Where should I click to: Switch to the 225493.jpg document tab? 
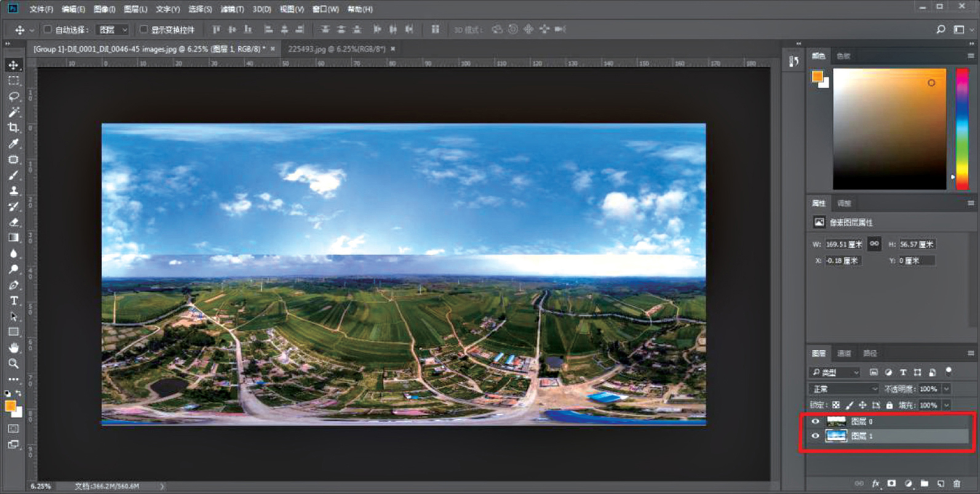336,49
